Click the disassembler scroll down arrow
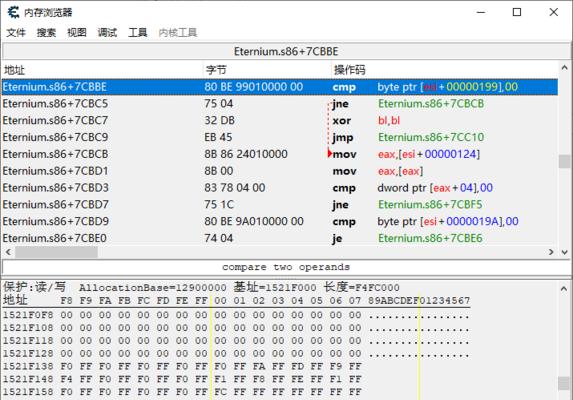Screen dimensions: 573x400 (564, 252)
